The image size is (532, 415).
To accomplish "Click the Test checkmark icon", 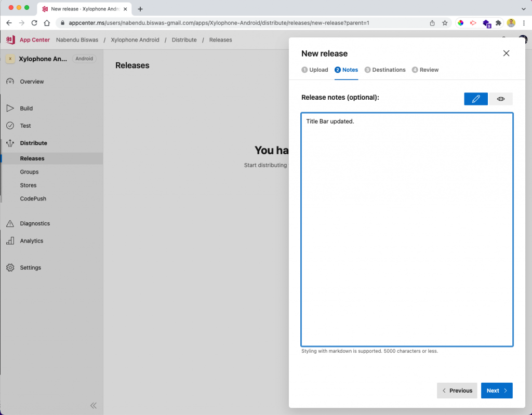I will coord(10,126).
